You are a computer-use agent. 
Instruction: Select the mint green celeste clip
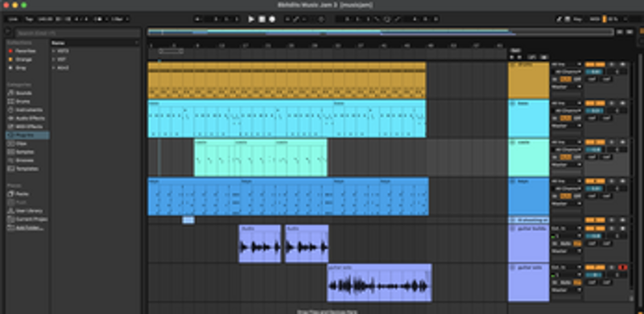260,158
